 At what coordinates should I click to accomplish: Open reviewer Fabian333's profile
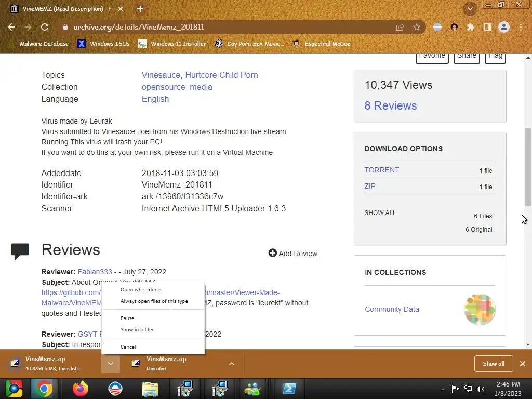pyautogui.click(x=95, y=272)
